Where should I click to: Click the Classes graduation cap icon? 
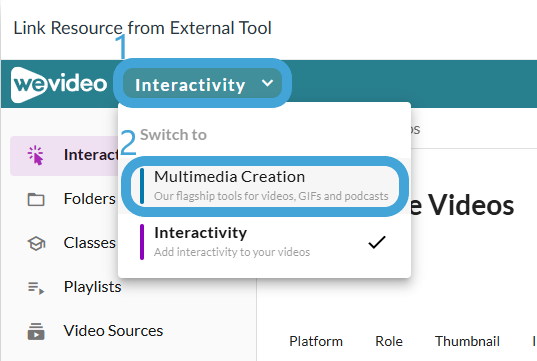click(36, 244)
